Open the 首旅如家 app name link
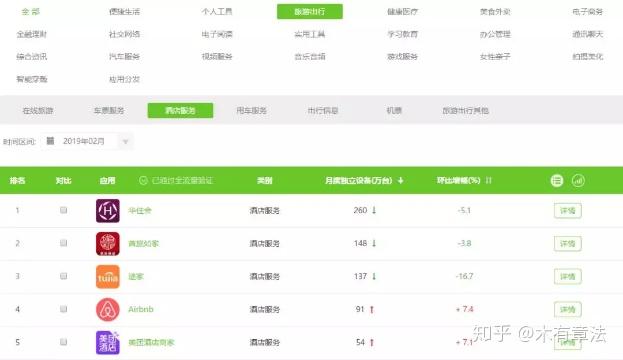Image resolution: width=623 pixels, height=360 pixels. pos(143,244)
